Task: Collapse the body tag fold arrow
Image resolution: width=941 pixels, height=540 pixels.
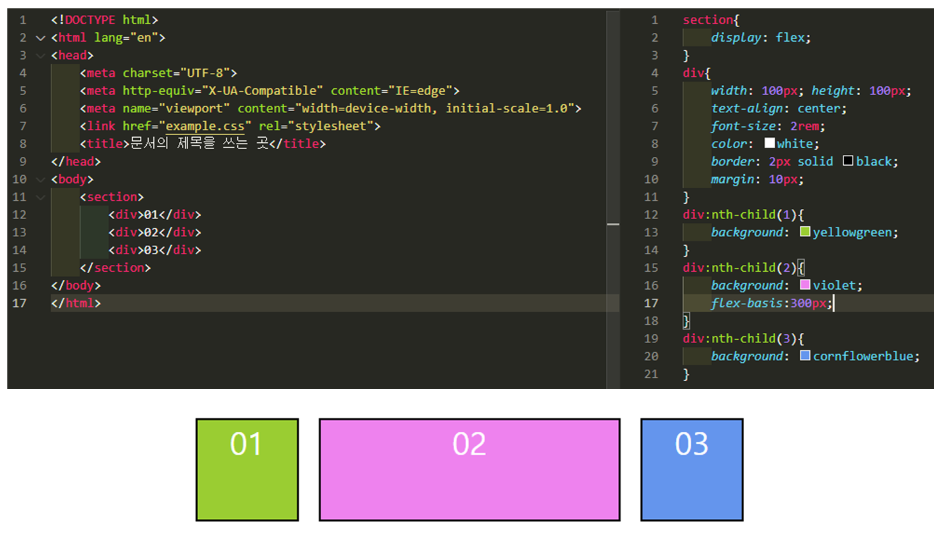Action: click(x=41, y=179)
